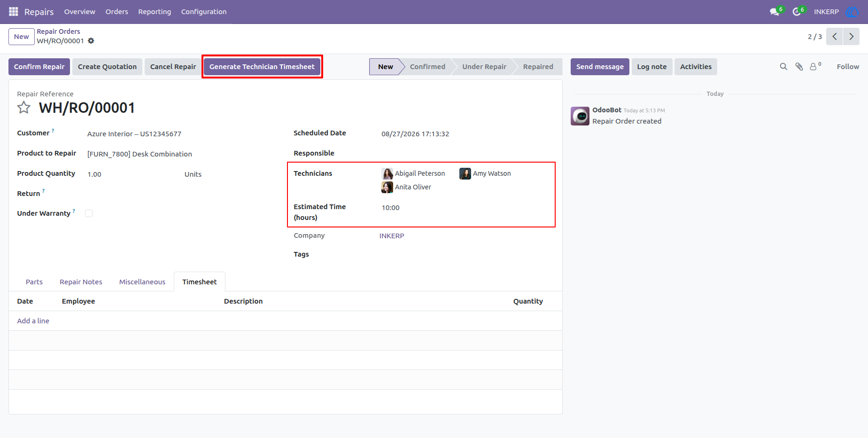Switch to the Parts tab
Image resolution: width=868 pixels, height=438 pixels.
(x=34, y=282)
